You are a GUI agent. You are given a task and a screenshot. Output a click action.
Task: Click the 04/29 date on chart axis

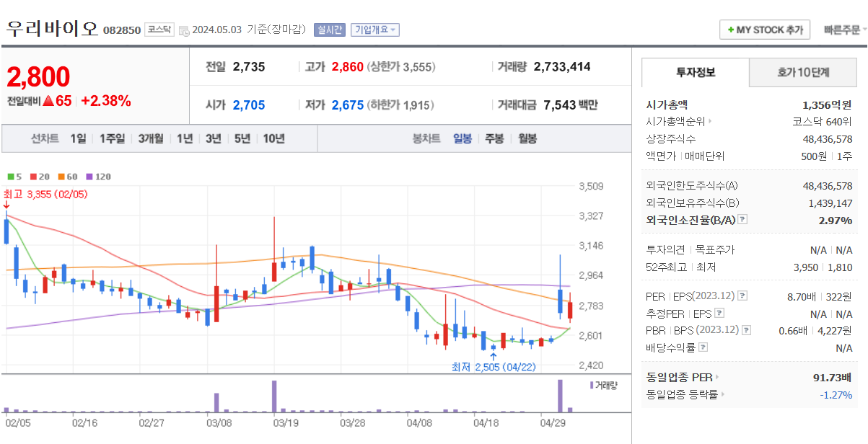(x=552, y=423)
